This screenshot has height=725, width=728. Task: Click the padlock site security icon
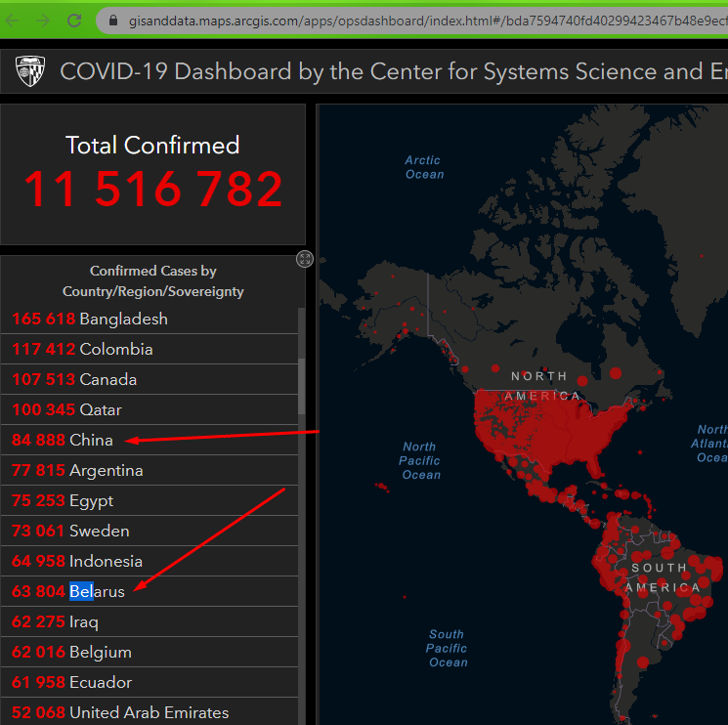tap(113, 20)
